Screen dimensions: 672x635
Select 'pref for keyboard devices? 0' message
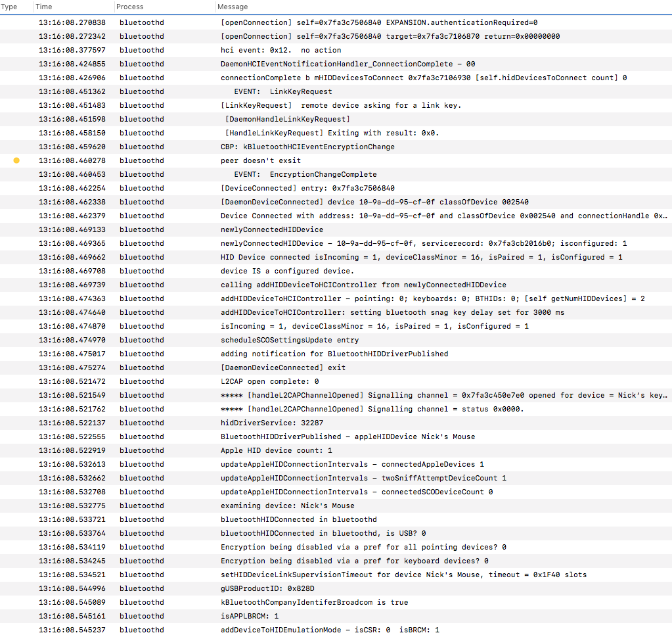[355, 561]
